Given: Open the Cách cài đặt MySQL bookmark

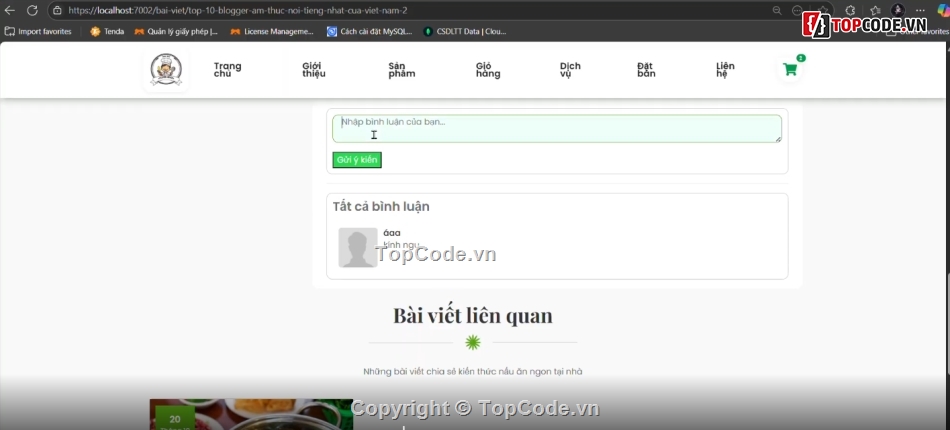Looking at the screenshot, I should [x=370, y=31].
